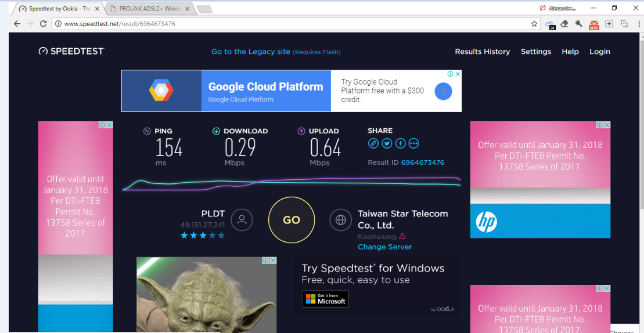Open the key password extension icon
This screenshot has height=333, width=644.
pyautogui.click(x=579, y=24)
